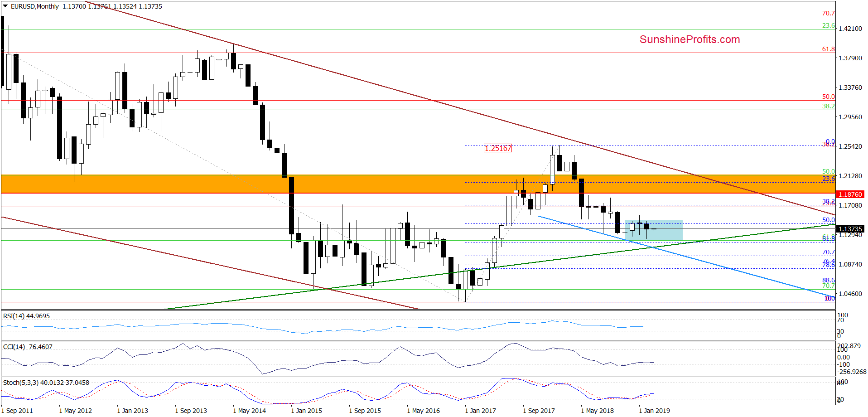Click the 1.25420 price axis value

850,146
